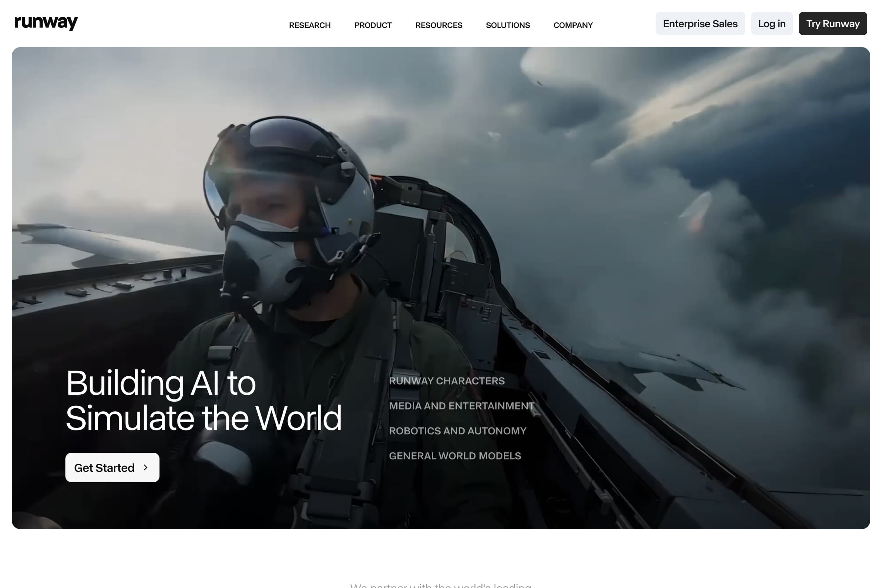Expand the RESOURCES dropdown

(439, 25)
